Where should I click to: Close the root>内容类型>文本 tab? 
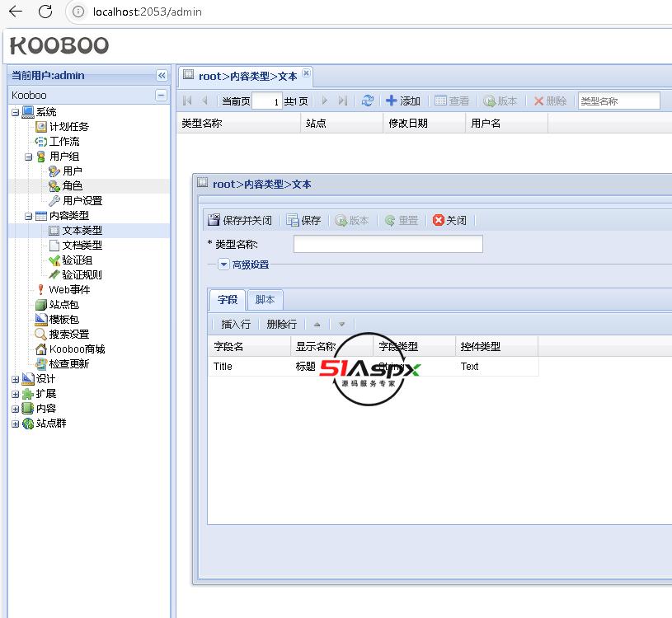click(306, 73)
